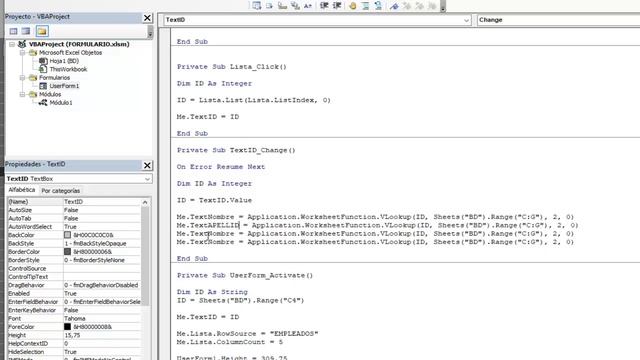Select the AutoTab property row
This screenshot has width=640, height=360.
click(74, 218)
